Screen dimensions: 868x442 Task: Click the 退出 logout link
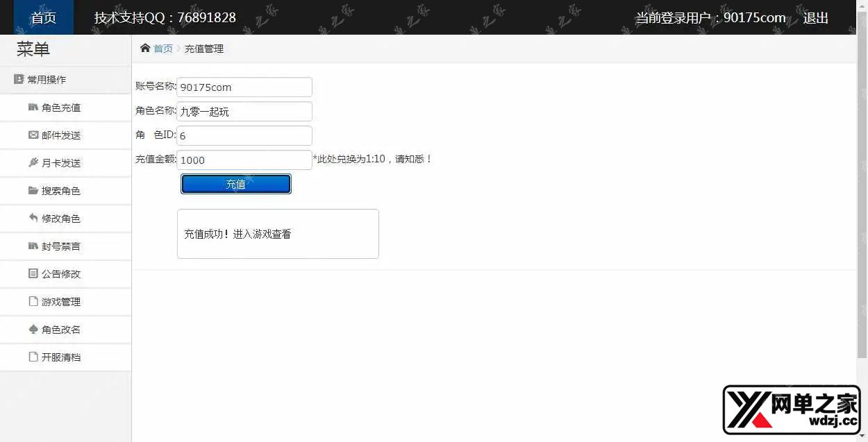815,18
